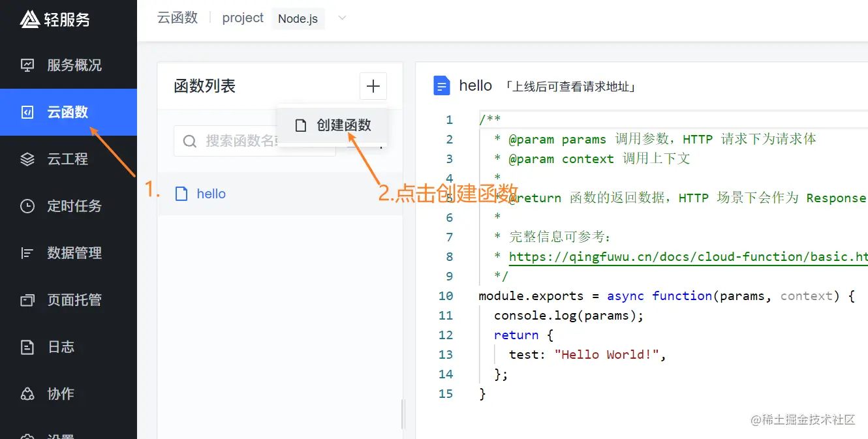Click 上线后可查看请求地址 hint text
Image resolution: width=868 pixels, height=439 pixels.
(x=571, y=86)
